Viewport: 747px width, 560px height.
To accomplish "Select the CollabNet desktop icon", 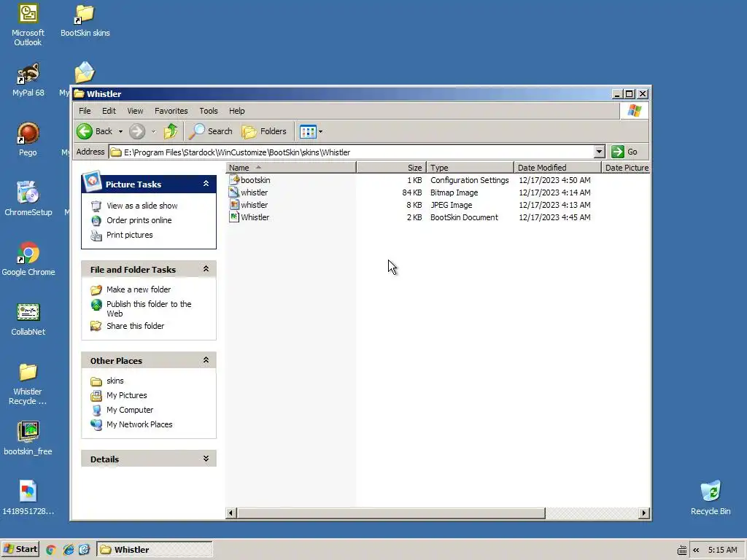I will [28, 319].
